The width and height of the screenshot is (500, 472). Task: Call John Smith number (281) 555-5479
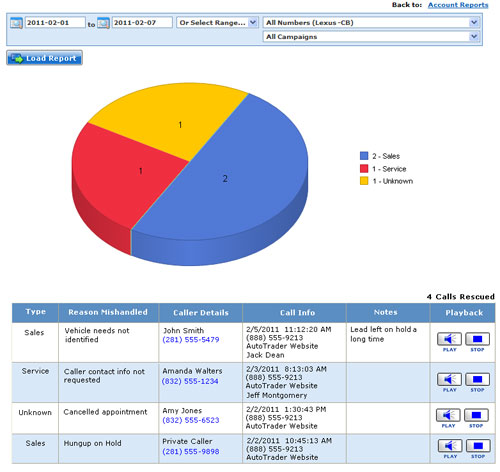coord(191,340)
